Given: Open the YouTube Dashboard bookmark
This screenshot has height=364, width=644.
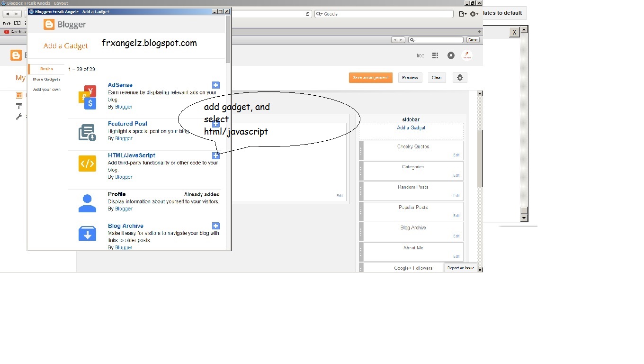Looking at the screenshot, I should click(15, 32).
